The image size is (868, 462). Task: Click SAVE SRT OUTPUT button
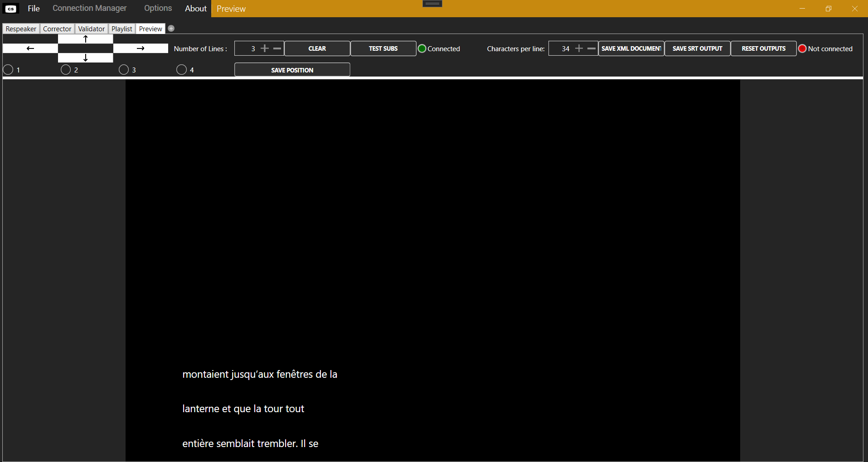(x=698, y=48)
